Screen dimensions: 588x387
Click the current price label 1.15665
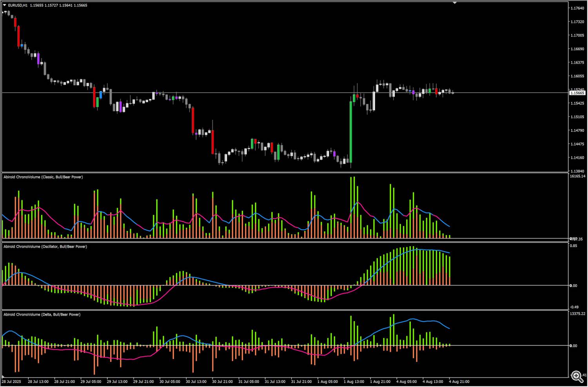577,93
